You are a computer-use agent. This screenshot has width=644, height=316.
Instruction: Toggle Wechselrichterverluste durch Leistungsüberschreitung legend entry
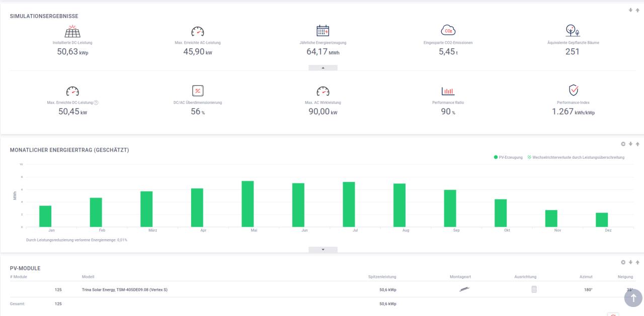(576, 157)
